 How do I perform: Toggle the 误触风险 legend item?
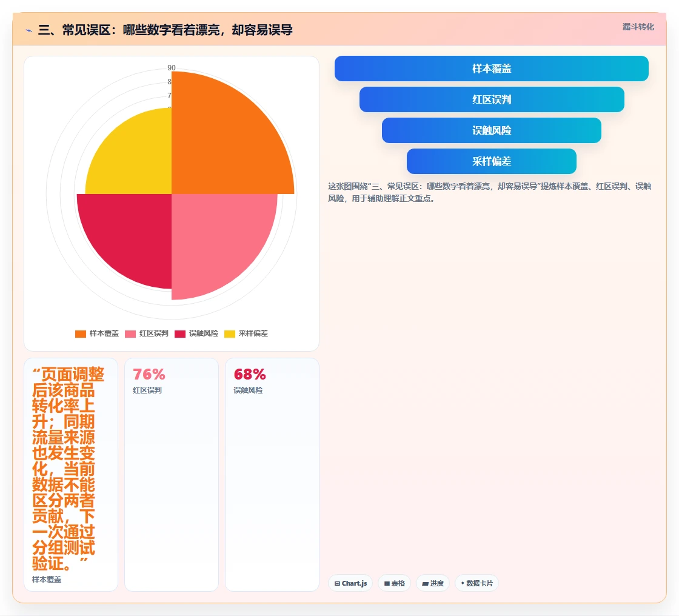coord(196,333)
